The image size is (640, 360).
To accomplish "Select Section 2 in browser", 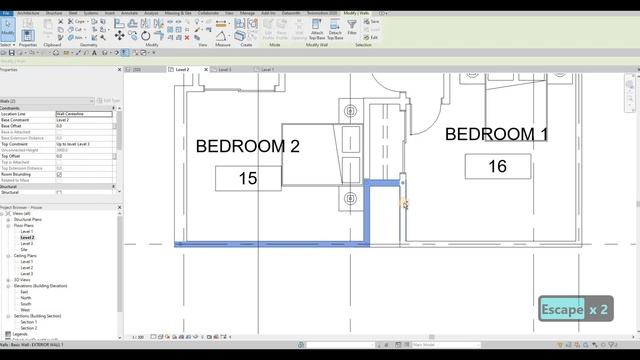I will point(29,328).
